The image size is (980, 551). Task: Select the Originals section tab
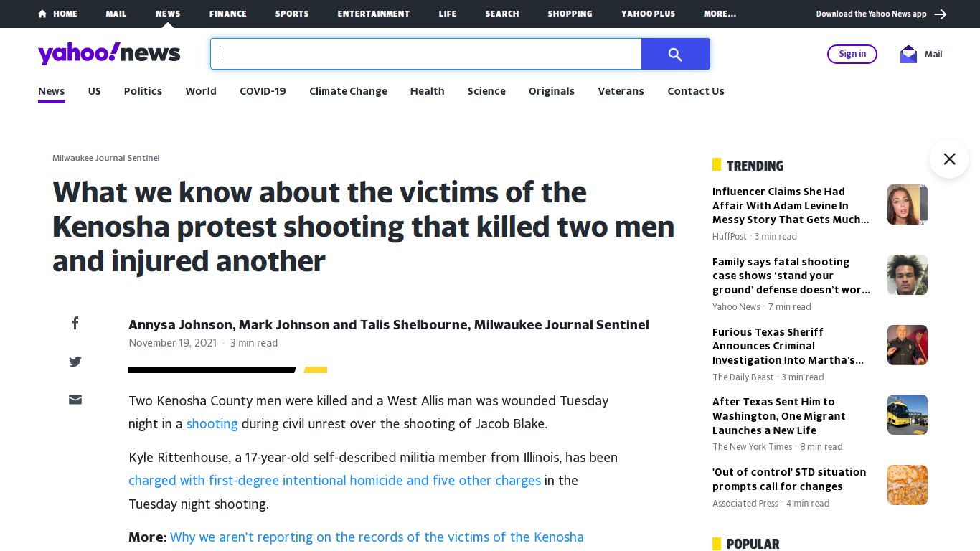coord(552,91)
